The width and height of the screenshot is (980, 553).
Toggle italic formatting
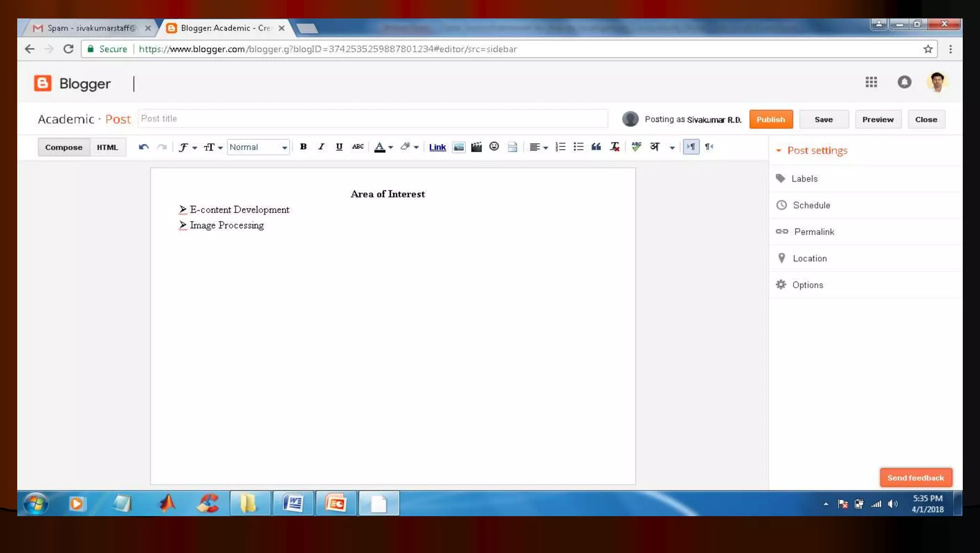(321, 147)
